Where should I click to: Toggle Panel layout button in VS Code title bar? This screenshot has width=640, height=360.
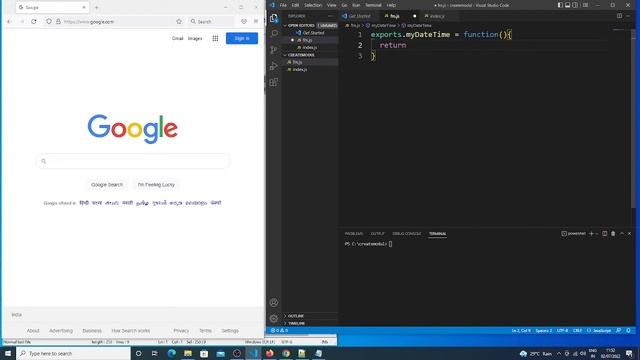click(567, 5)
